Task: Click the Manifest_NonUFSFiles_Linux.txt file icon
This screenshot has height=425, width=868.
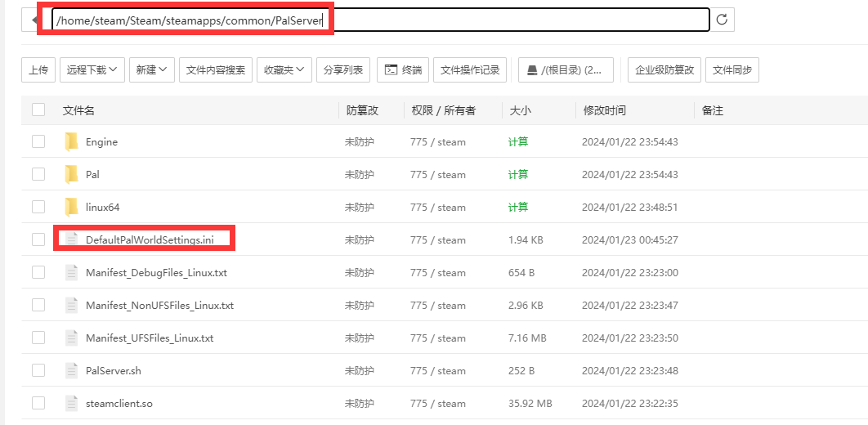Action: pos(71,306)
